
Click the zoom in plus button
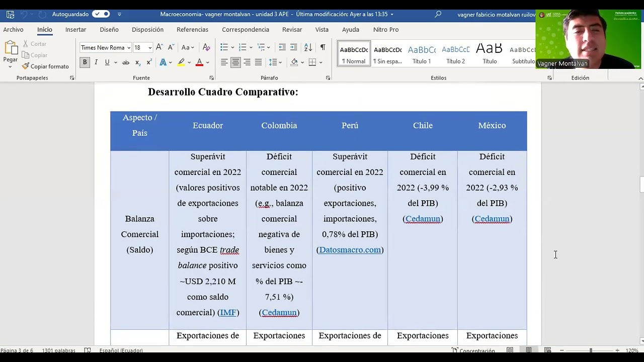pos(617,350)
